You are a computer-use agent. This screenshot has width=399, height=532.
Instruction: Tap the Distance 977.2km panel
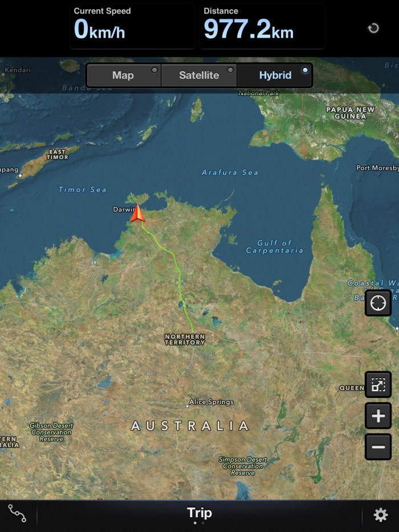262,26
